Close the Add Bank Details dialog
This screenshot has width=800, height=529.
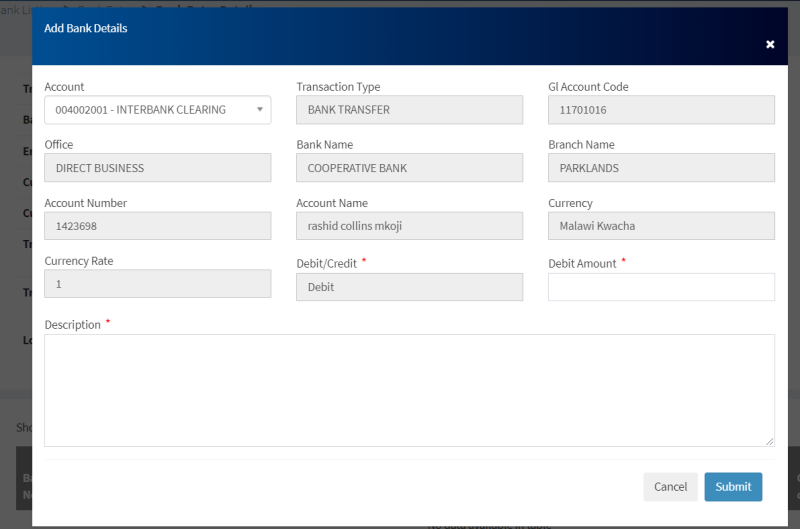(770, 44)
